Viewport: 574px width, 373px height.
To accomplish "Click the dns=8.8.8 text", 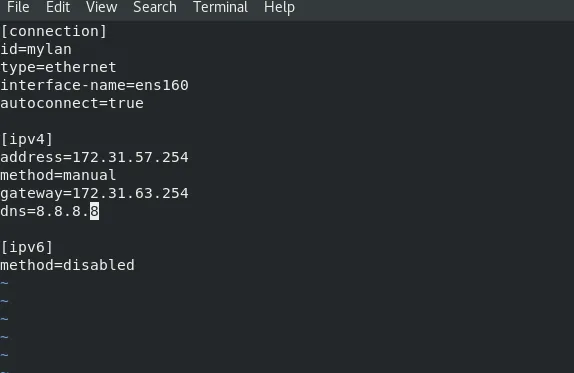I will [45, 211].
